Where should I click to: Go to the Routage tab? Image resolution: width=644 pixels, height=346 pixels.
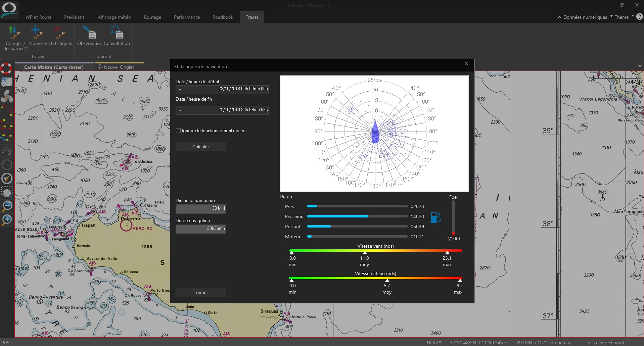(x=152, y=17)
